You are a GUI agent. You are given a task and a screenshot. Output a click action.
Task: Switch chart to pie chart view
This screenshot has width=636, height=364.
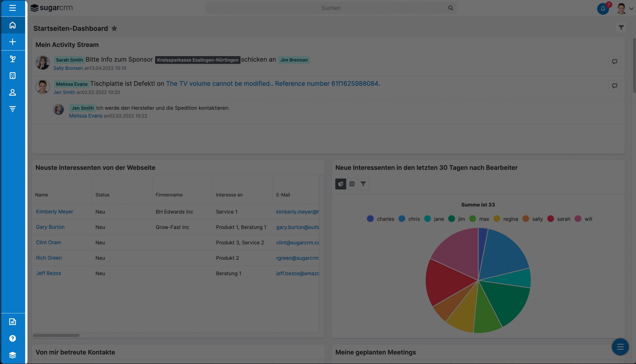pyautogui.click(x=341, y=184)
